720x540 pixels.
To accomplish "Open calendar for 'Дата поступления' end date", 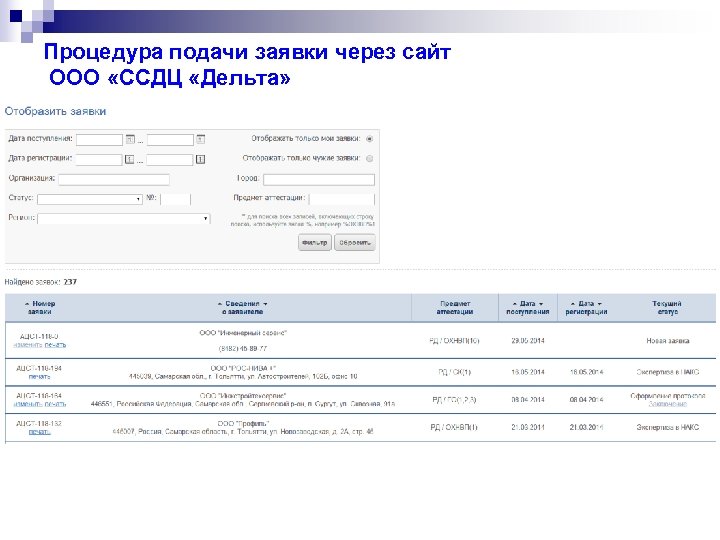I will click(x=201, y=139).
